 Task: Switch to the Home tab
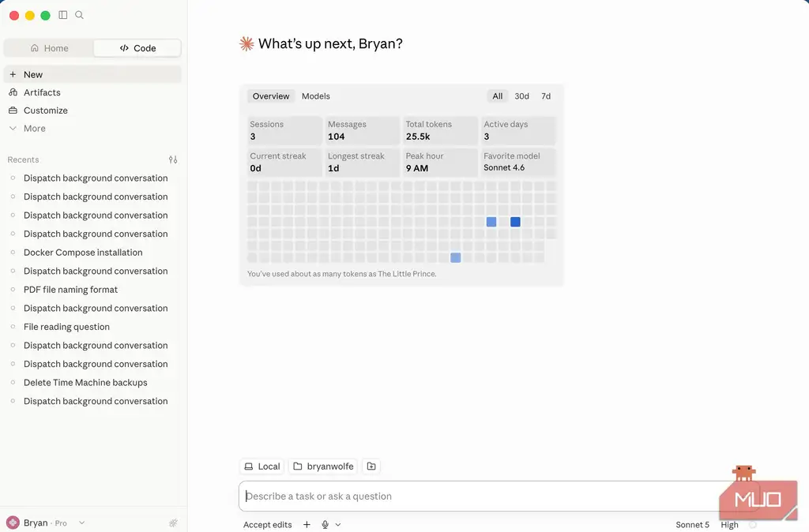click(49, 48)
